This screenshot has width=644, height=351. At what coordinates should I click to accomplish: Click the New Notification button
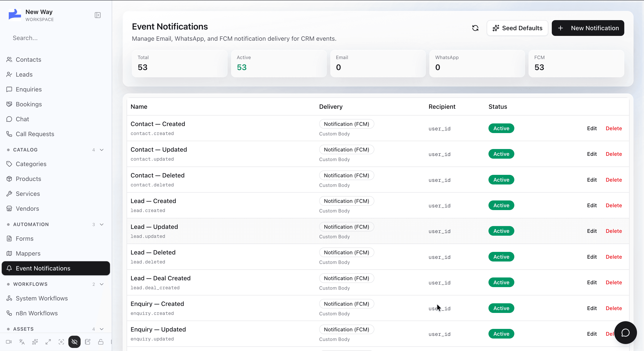588,28
